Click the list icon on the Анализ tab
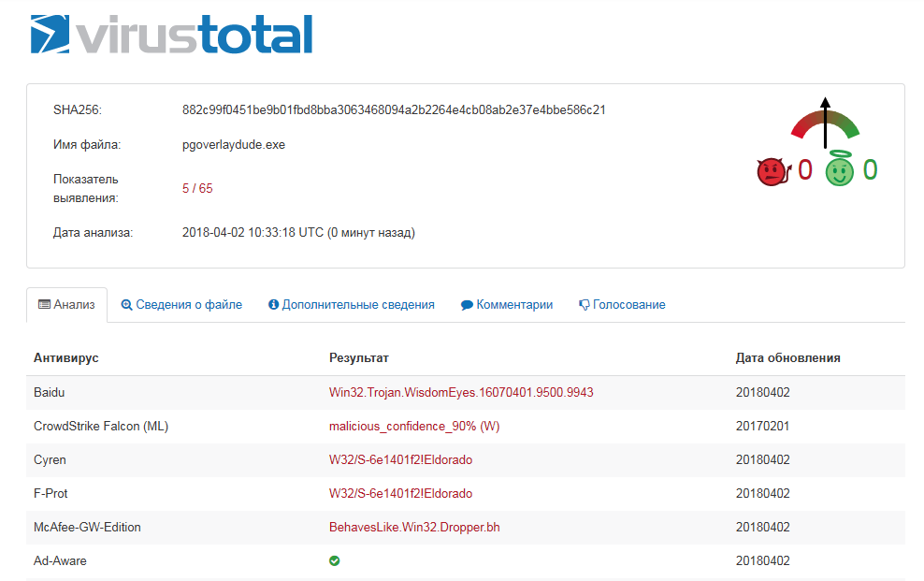The width and height of the screenshot is (924, 581). [44, 305]
